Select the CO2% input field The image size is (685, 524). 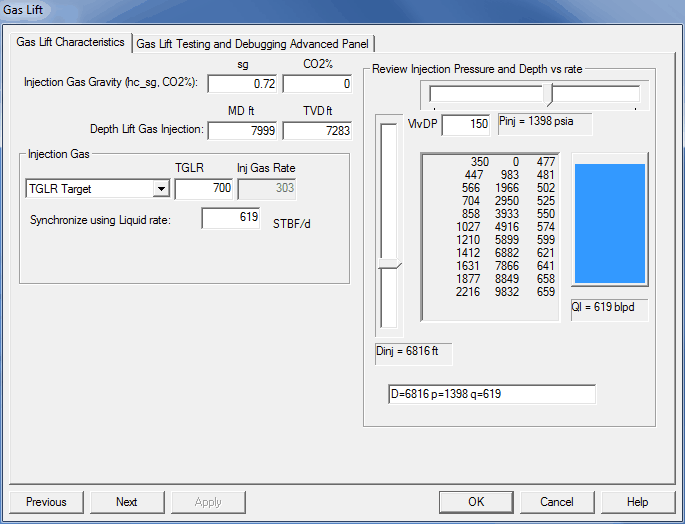(x=317, y=84)
